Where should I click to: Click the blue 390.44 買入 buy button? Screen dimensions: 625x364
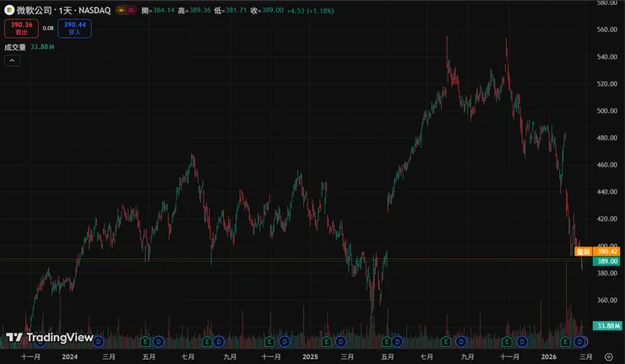pos(74,29)
